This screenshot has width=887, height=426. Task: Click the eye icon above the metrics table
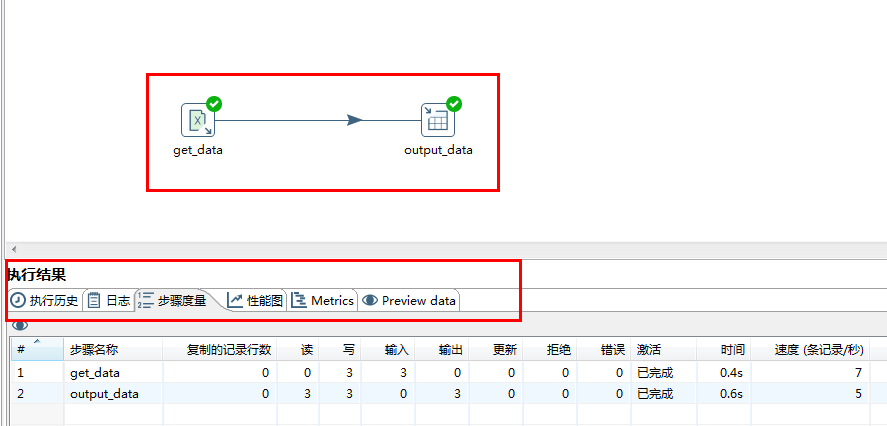tap(20, 325)
